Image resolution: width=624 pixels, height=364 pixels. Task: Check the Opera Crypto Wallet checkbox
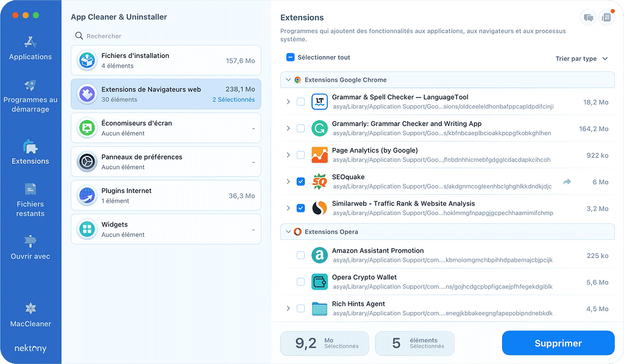click(x=300, y=282)
